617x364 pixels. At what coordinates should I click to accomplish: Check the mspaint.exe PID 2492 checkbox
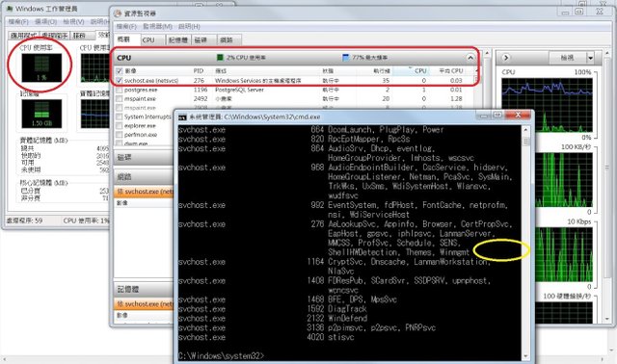120,99
